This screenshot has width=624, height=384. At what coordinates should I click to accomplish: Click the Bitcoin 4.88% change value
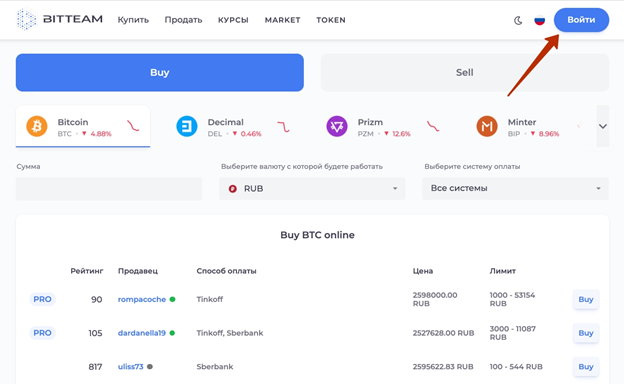(101, 134)
